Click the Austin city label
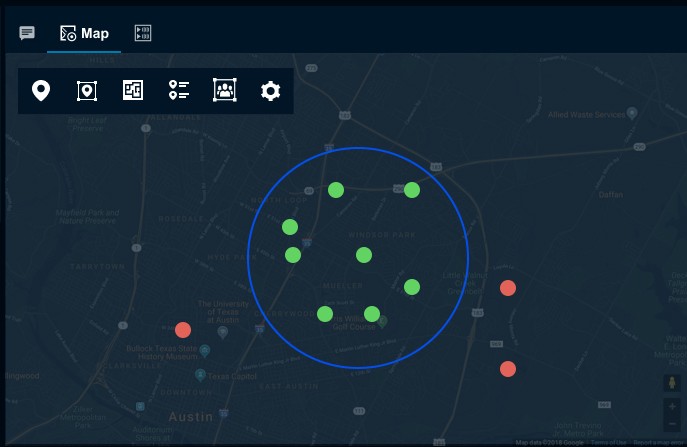Image resolution: width=687 pixels, height=447 pixels. point(191,416)
